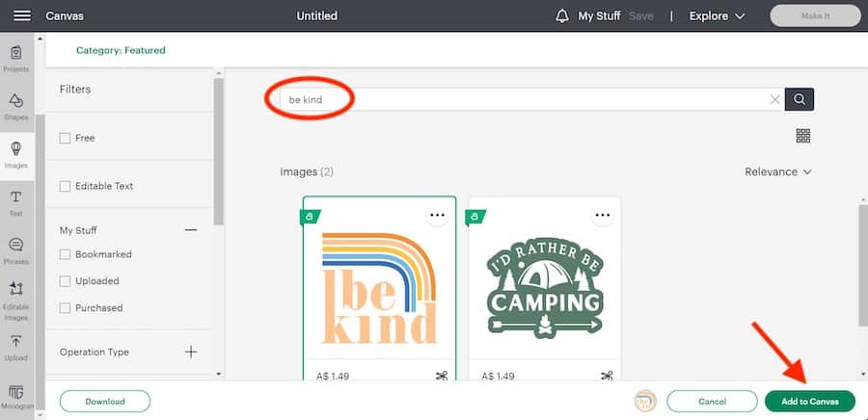The height and width of the screenshot is (420, 868).
Task: Click scroll down arrow below filters panel
Action: point(218,374)
